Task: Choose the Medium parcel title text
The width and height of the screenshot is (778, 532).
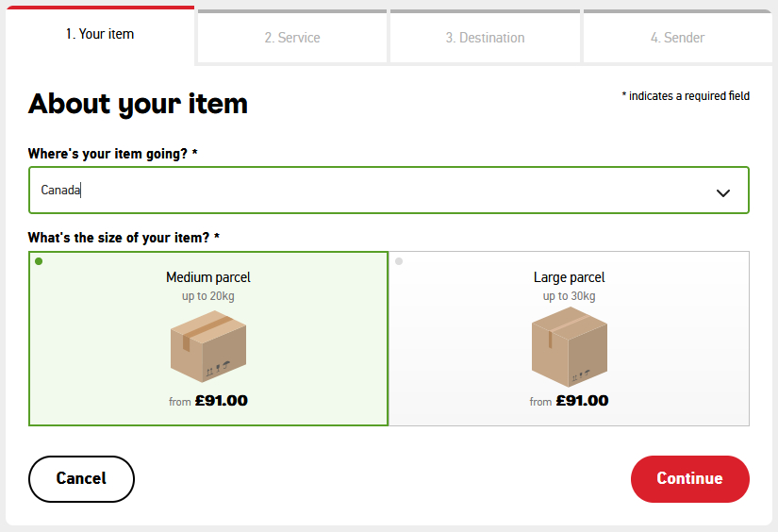Action: click(208, 277)
